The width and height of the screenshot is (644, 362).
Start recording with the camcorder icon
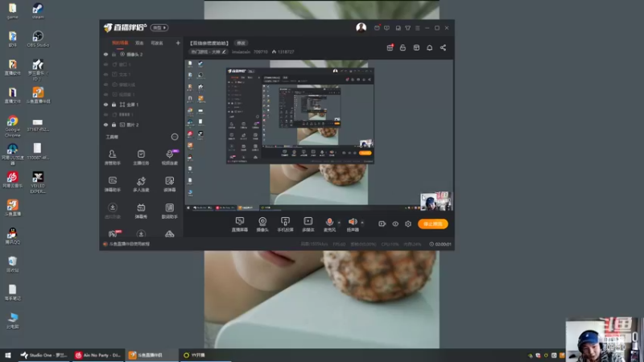point(382,224)
